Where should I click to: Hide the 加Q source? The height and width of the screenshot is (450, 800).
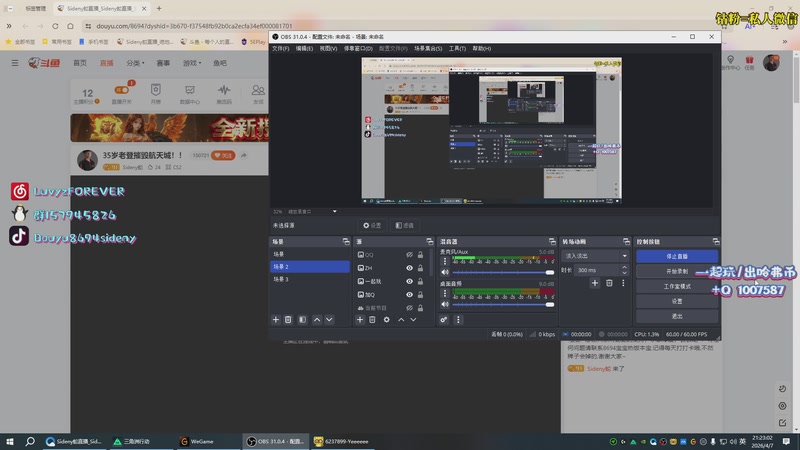pos(409,294)
